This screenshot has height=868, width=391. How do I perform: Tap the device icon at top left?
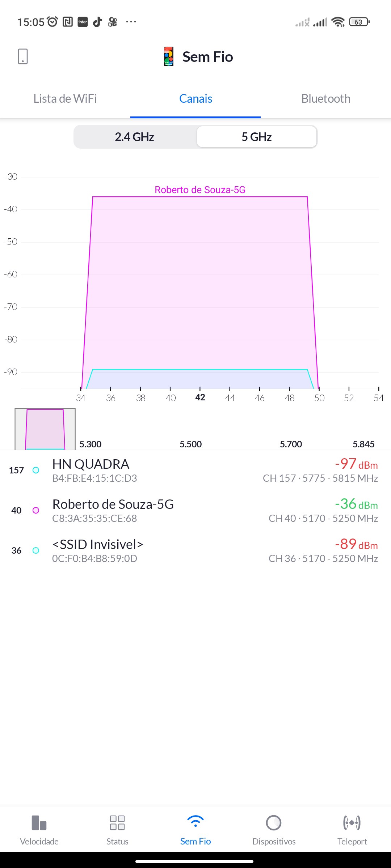click(x=23, y=56)
